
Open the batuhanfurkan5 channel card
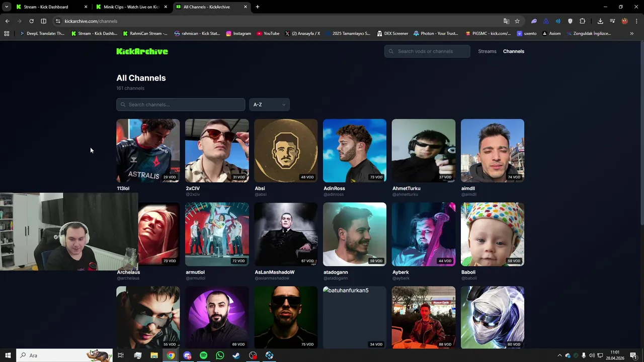coord(355,317)
